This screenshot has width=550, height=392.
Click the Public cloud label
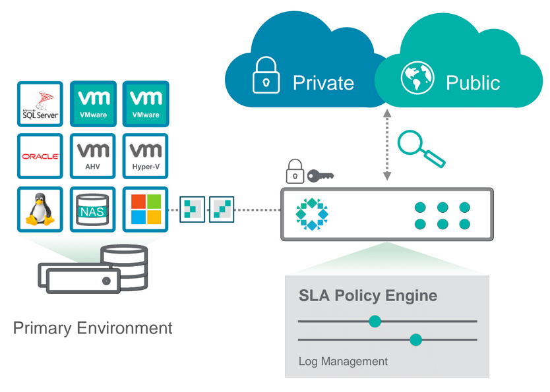(x=473, y=83)
